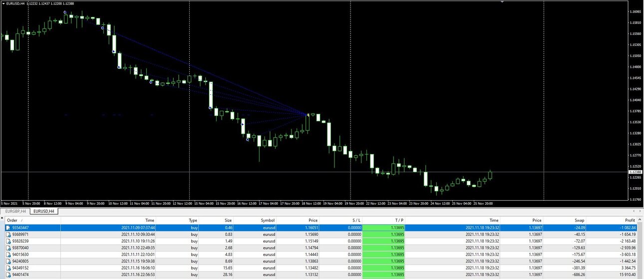Click the order icon beside 94015630
This screenshot has height=279, width=644.
(x=8, y=254)
